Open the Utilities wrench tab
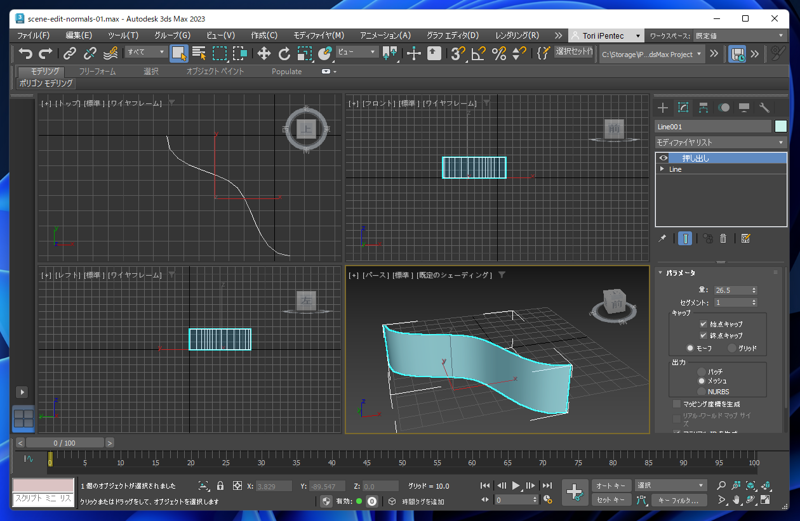Screen dimensions: 800x521 [x=764, y=108]
